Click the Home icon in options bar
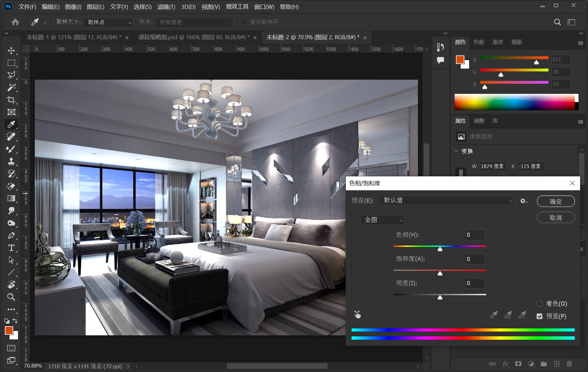The height and width of the screenshot is (372, 588). pyautogui.click(x=15, y=22)
